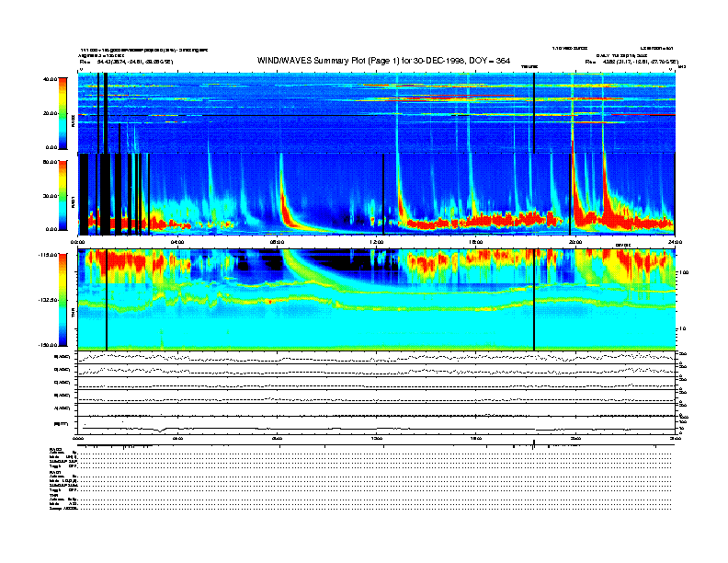Click the 20.00 label on RAD2 scale
The image size is (728, 563).
[51, 113]
